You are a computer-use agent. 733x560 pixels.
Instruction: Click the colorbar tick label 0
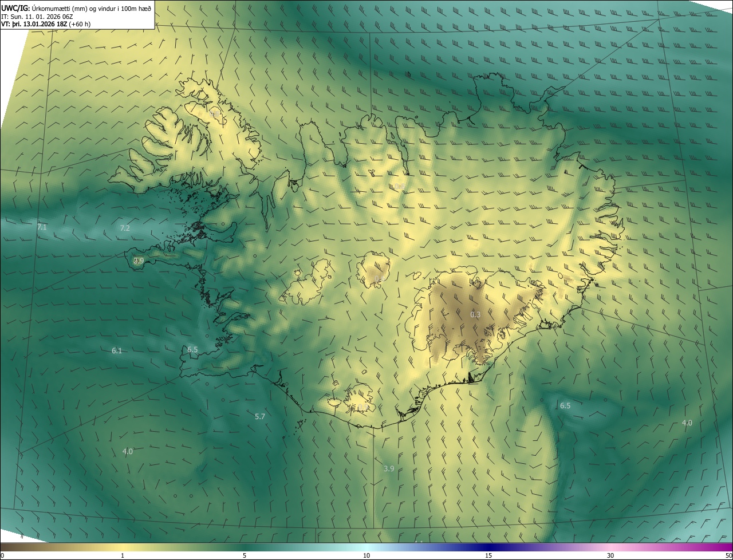click(2, 555)
